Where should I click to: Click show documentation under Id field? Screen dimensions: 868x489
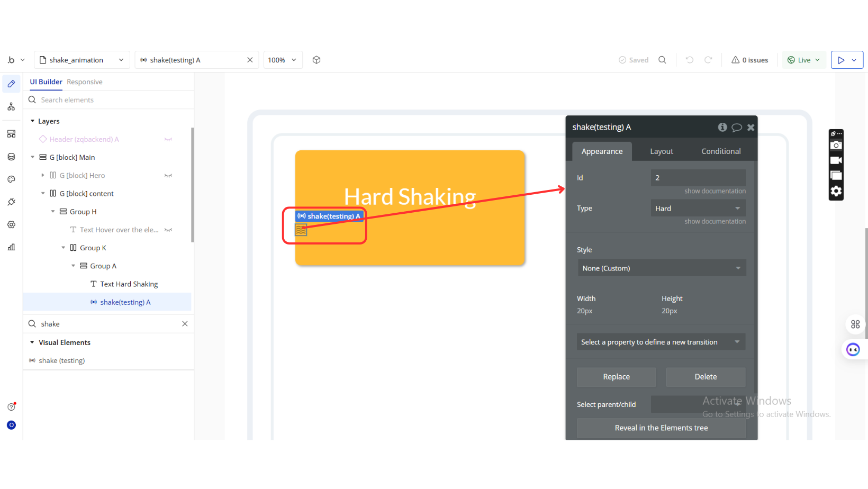click(715, 191)
